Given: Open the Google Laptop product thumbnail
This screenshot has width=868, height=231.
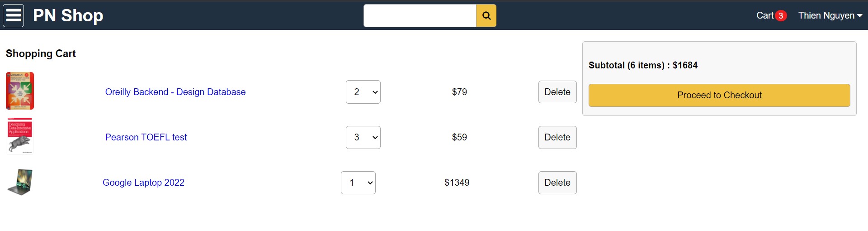Looking at the screenshot, I should click(20, 182).
